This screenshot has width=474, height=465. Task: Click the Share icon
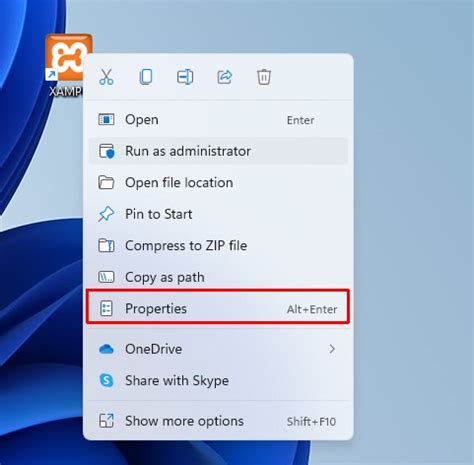(225, 77)
